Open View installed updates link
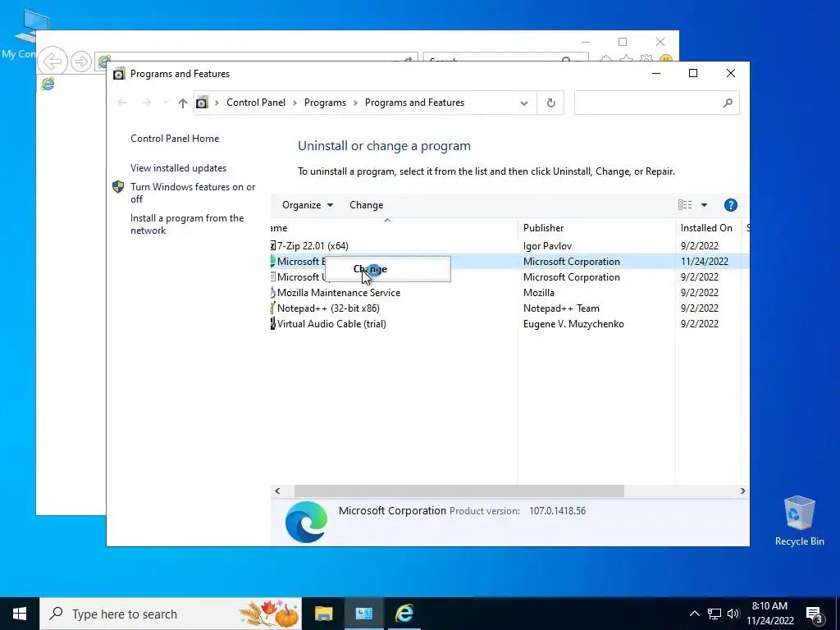 tap(178, 167)
